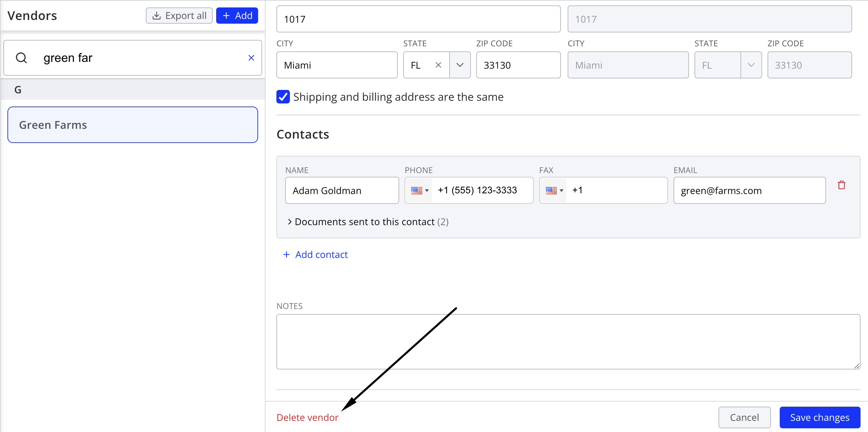The width and height of the screenshot is (868, 432).
Task: Add a new vendor
Action: click(237, 16)
